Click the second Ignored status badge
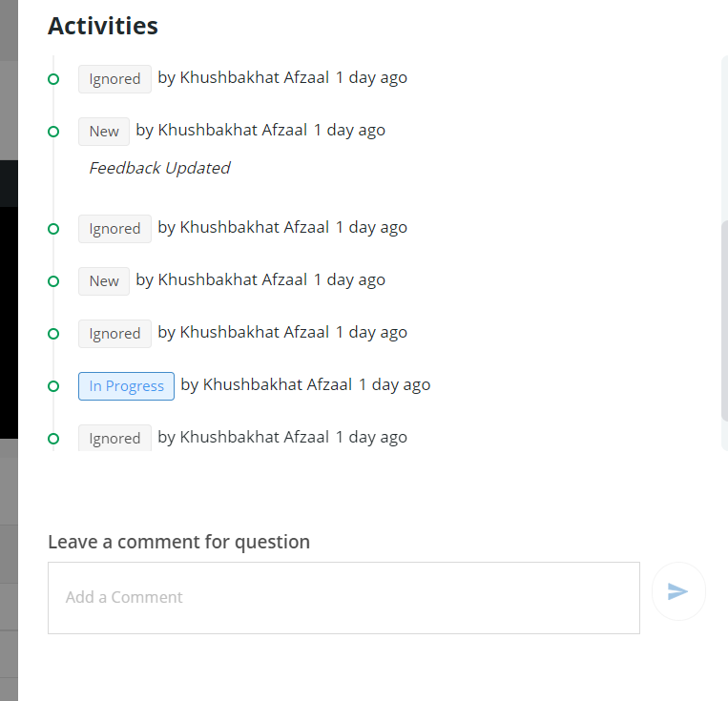Viewport: 728px width, 701px height. click(x=114, y=229)
